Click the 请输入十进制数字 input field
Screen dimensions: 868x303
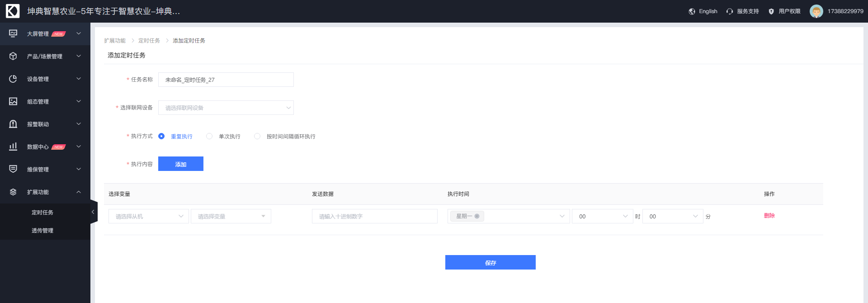375,216
